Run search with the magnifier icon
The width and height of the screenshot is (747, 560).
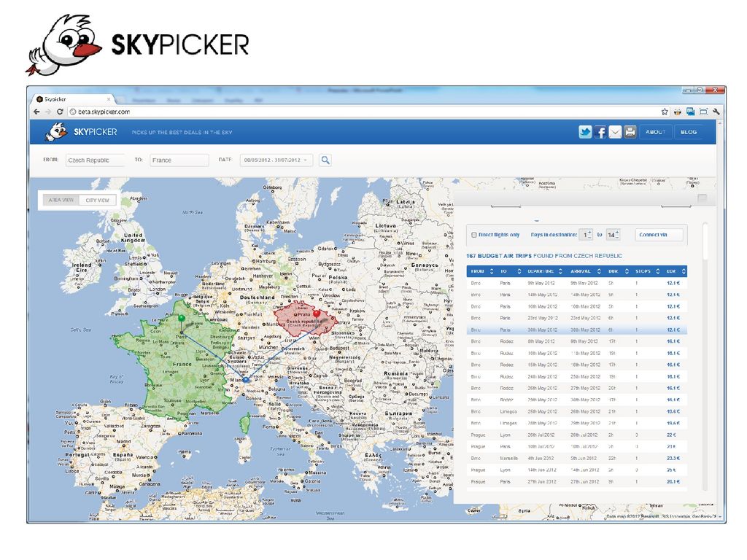pyautogui.click(x=325, y=160)
